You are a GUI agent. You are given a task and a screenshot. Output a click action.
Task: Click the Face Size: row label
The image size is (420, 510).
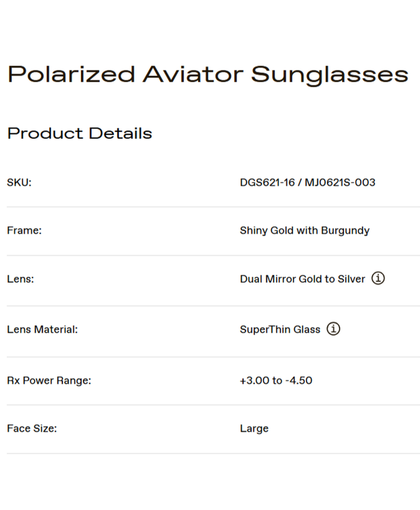tap(32, 428)
